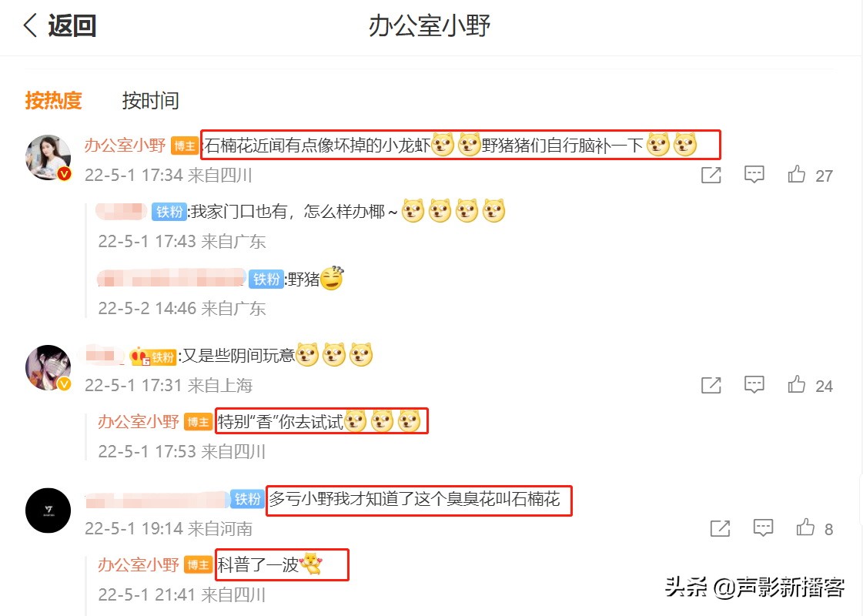Go back using the 返回 arrow
The height and width of the screenshot is (616, 863).
(59, 26)
